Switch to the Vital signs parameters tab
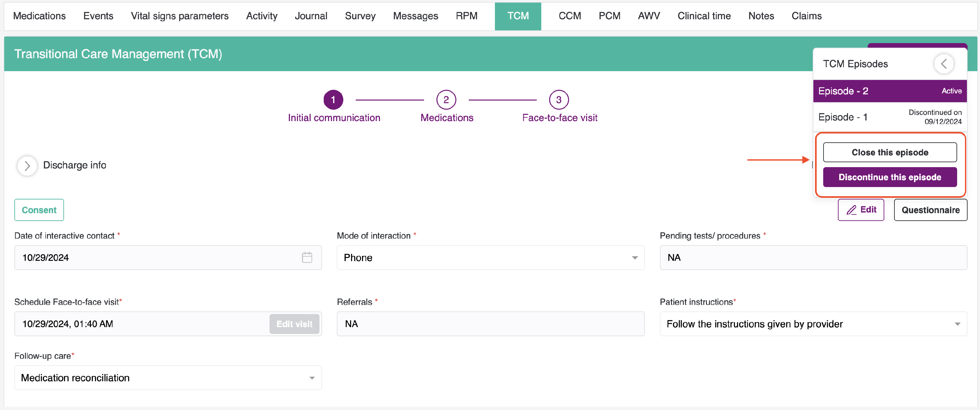Screen dimensions: 980x410 [x=180, y=16]
